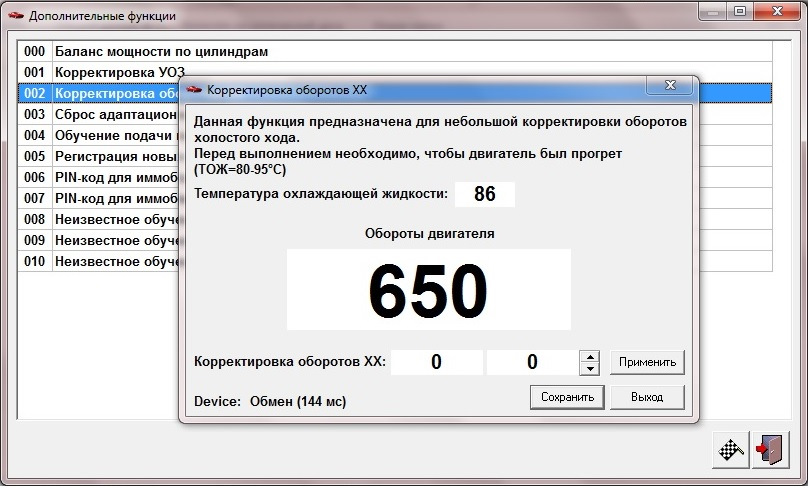Click the Device: Обмен (144 мс) status text
Screen dimensions: 808x489
(270, 401)
